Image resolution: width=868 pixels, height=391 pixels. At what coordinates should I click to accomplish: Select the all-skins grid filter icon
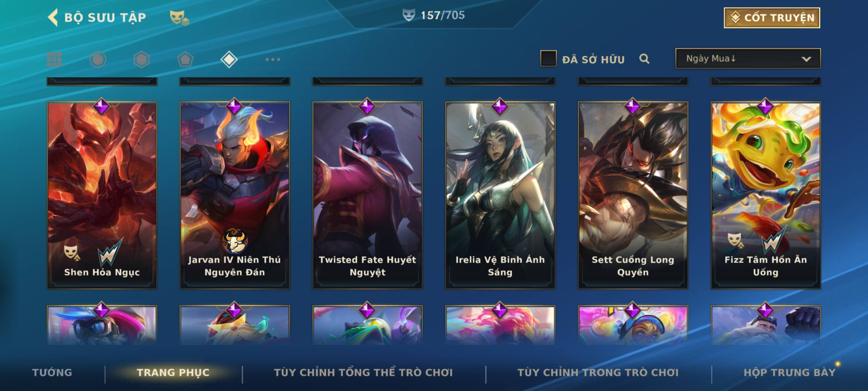tap(54, 59)
